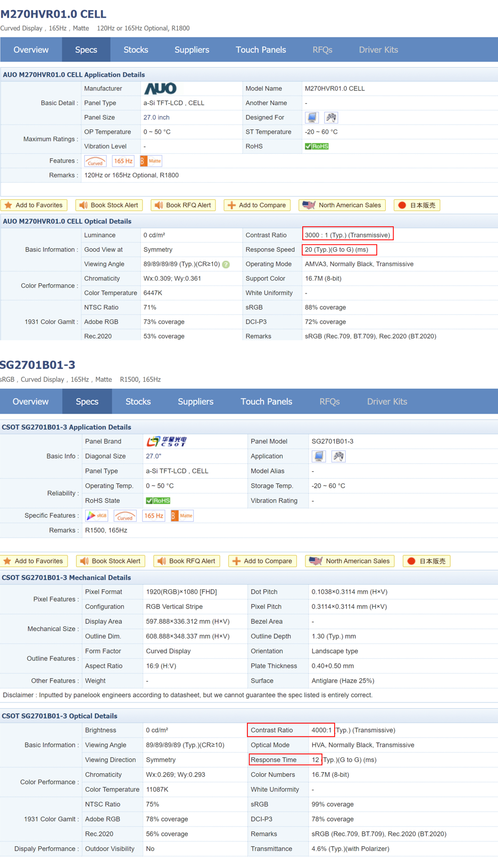Add M270HVR01.0 CELL to Favorites

click(34, 205)
